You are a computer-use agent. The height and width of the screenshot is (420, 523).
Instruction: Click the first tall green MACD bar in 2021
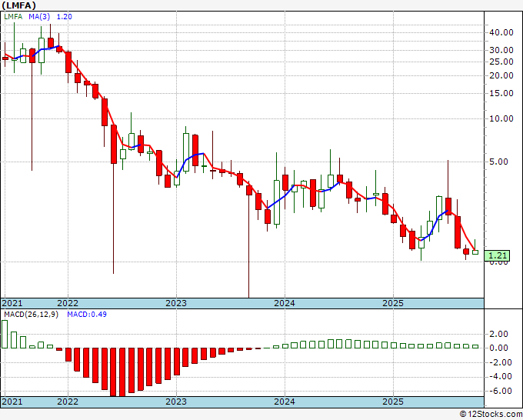click(5, 335)
